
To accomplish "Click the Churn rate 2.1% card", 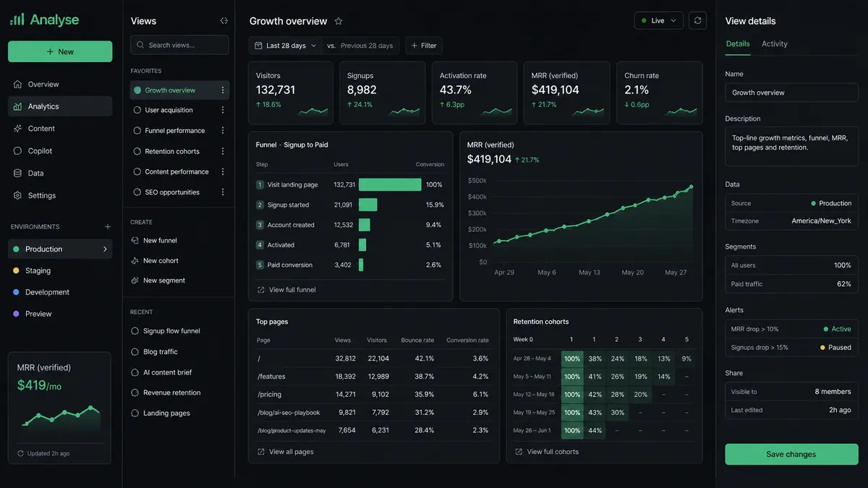I will coord(660,93).
